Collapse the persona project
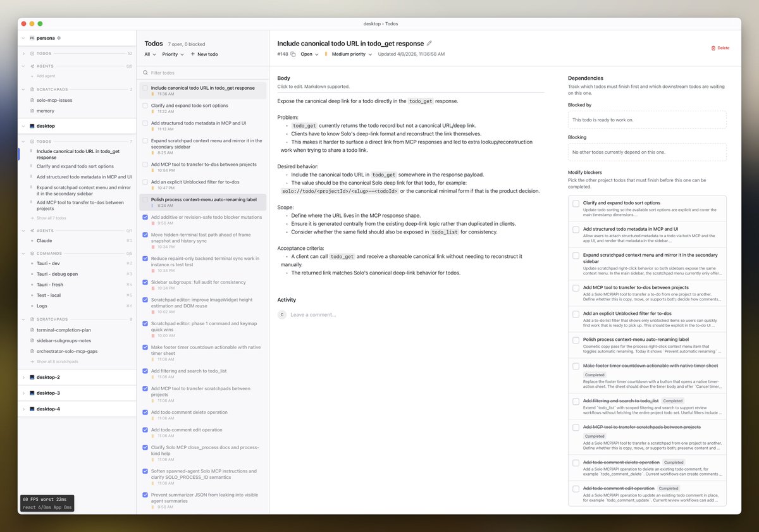759x532 pixels. [23, 38]
